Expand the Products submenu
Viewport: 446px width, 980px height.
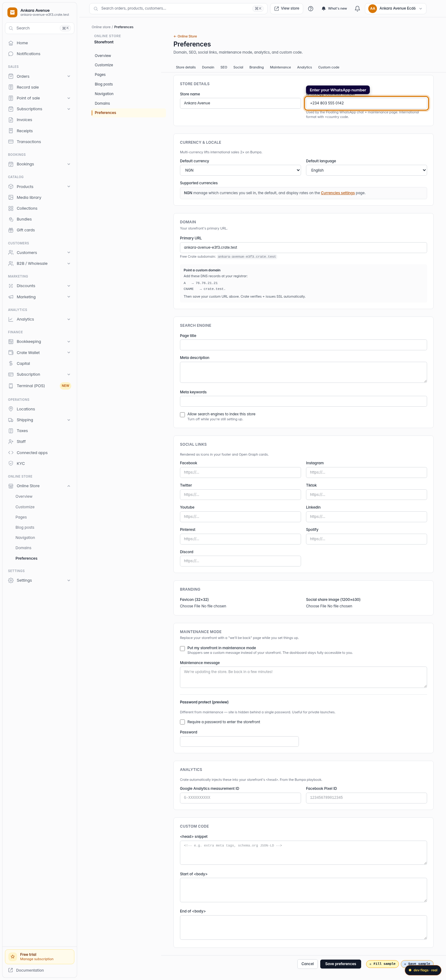pyautogui.click(x=69, y=187)
